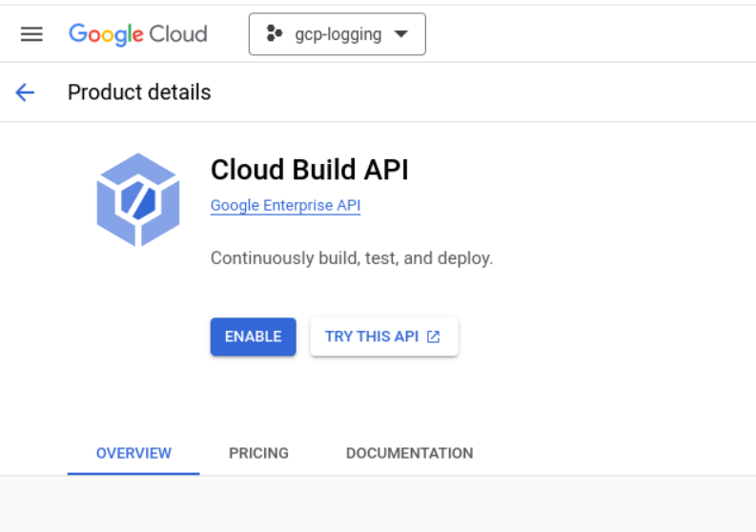This screenshot has width=756, height=532.
Task: Go back with the blue arrow
Action: 25,92
